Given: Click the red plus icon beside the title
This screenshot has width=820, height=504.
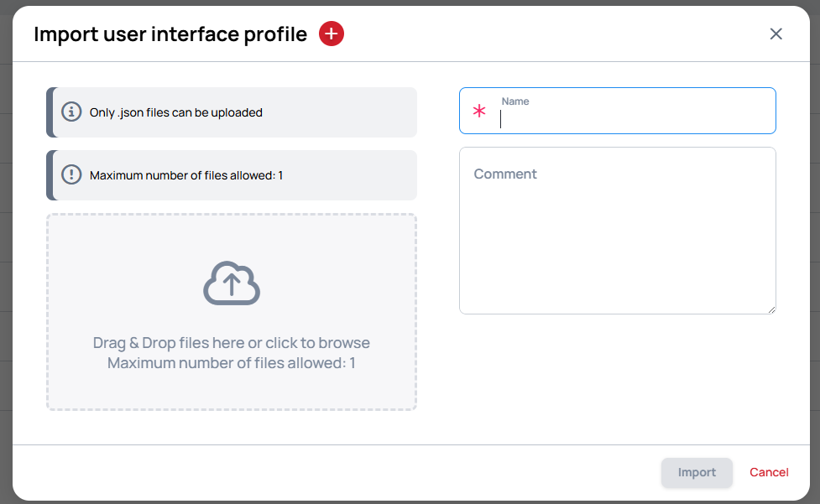Looking at the screenshot, I should pyautogui.click(x=331, y=34).
